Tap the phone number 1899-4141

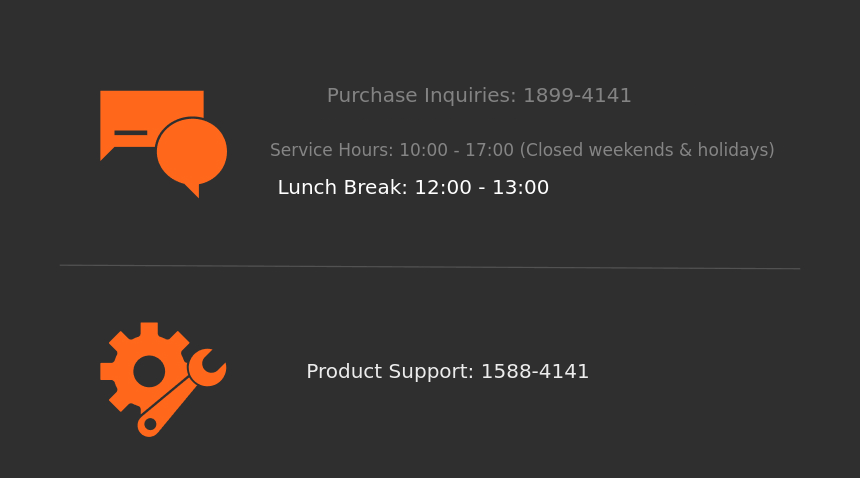pos(577,96)
